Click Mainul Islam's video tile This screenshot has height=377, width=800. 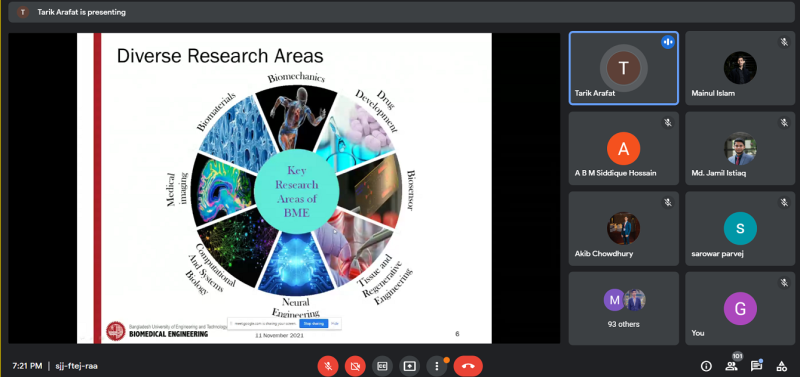740,68
